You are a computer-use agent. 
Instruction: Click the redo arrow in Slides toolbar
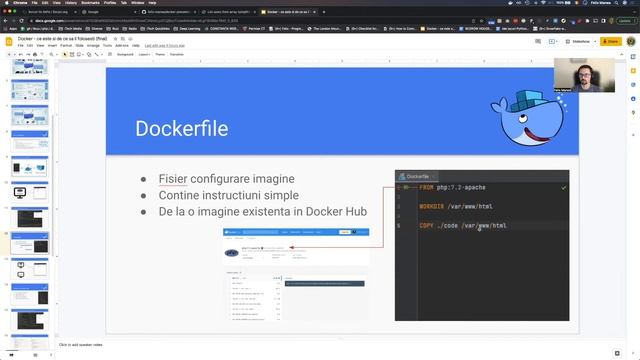(x=28, y=54)
